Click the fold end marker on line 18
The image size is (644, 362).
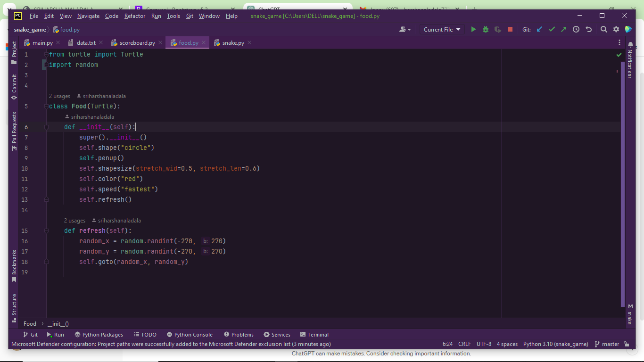point(46,262)
